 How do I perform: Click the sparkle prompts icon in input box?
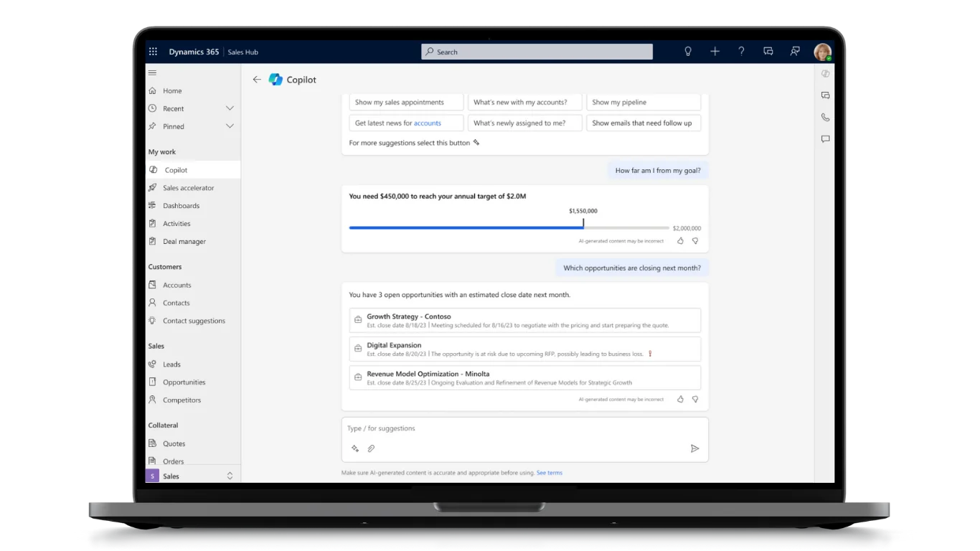coord(355,448)
